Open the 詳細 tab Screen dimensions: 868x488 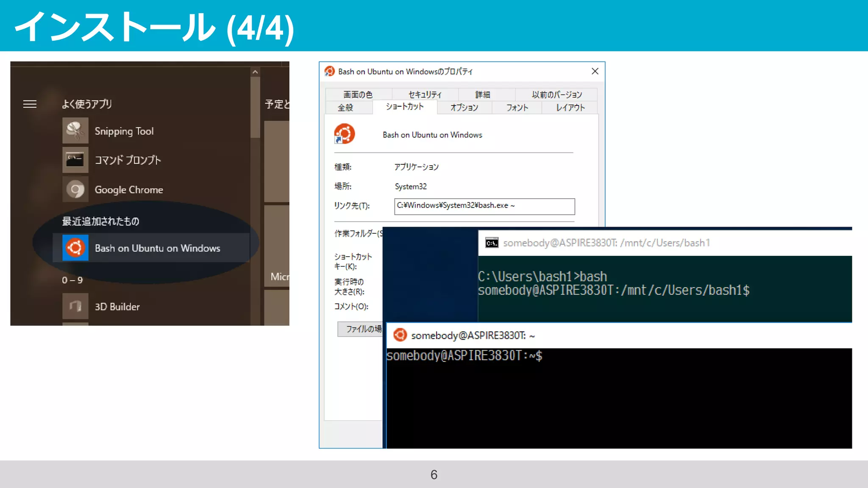coord(482,94)
